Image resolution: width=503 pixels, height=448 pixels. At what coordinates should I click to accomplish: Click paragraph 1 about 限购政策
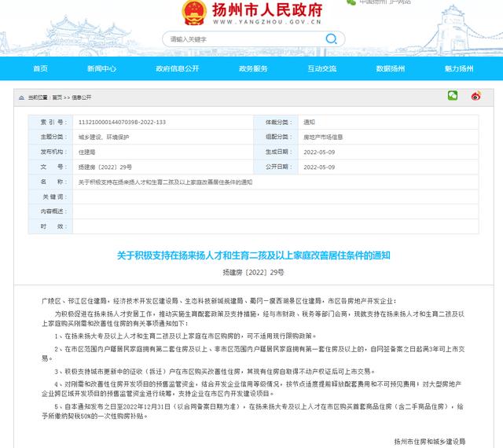tap(185, 336)
